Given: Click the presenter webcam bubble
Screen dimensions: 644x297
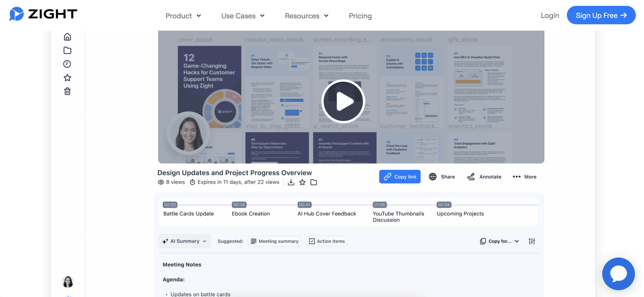Looking at the screenshot, I should (x=188, y=133).
